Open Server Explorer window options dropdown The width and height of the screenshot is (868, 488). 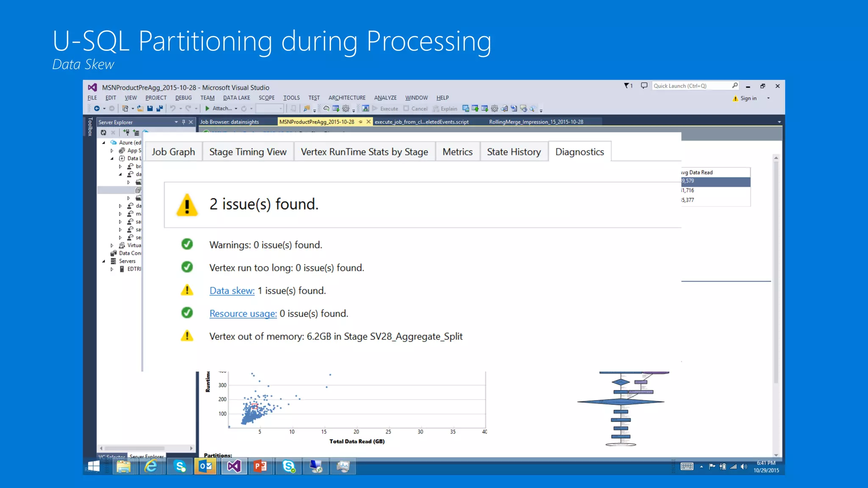point(176,122)
